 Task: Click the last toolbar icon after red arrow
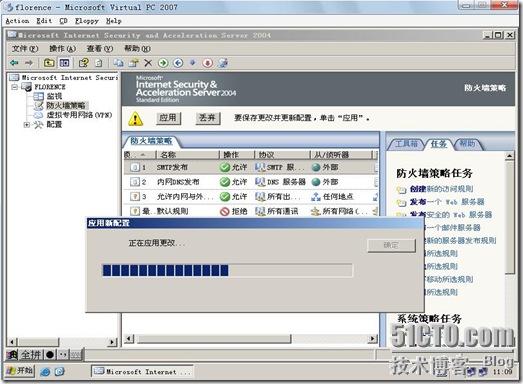(x=223, y=63)
